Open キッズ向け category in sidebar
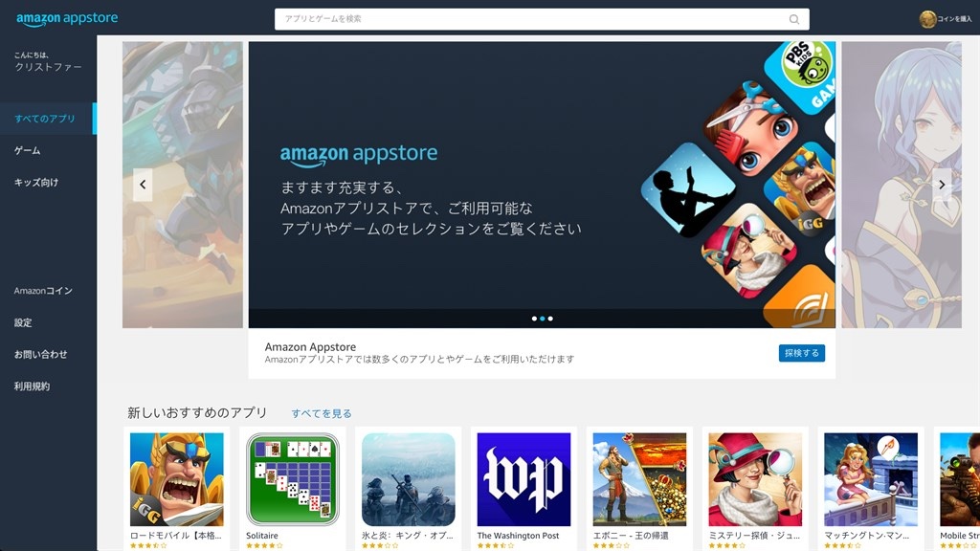This screenshot has height=551, width=980. point(36,183)
